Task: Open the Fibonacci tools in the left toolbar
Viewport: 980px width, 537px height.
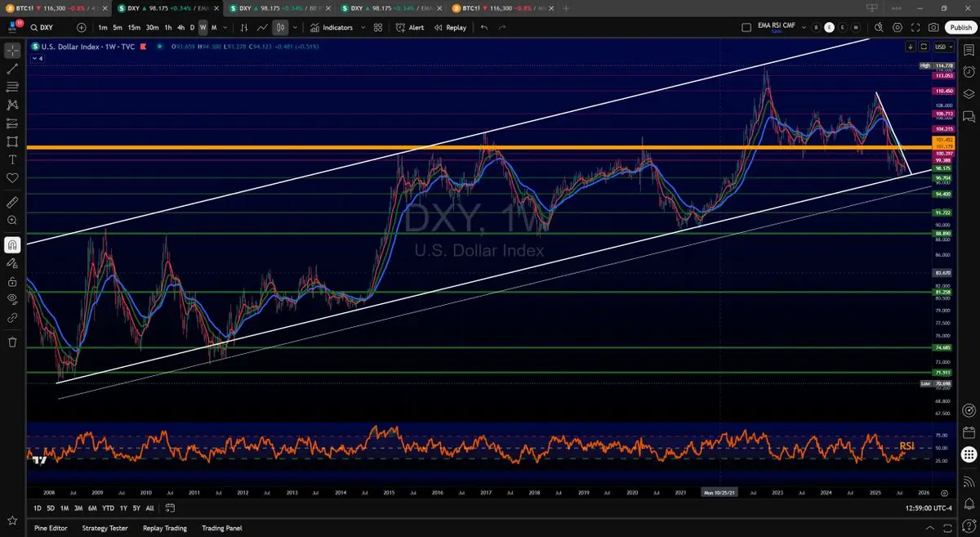Action: coord(12,87)
